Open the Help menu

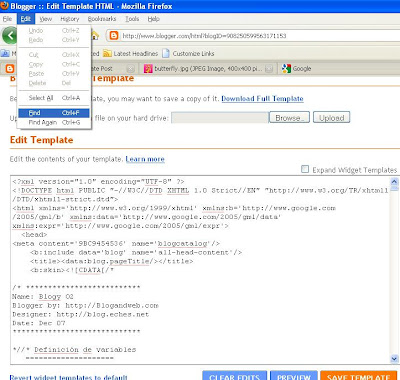154,19
